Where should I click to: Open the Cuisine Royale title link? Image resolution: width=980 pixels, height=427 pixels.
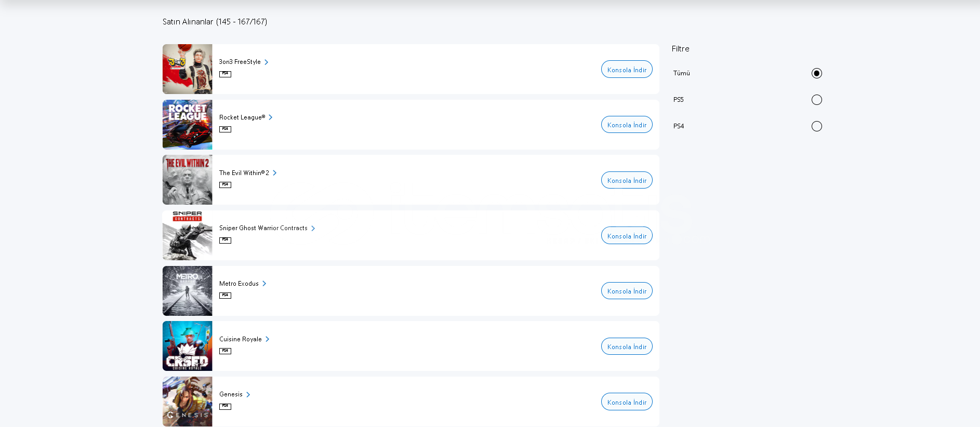(x=241, y=339)
